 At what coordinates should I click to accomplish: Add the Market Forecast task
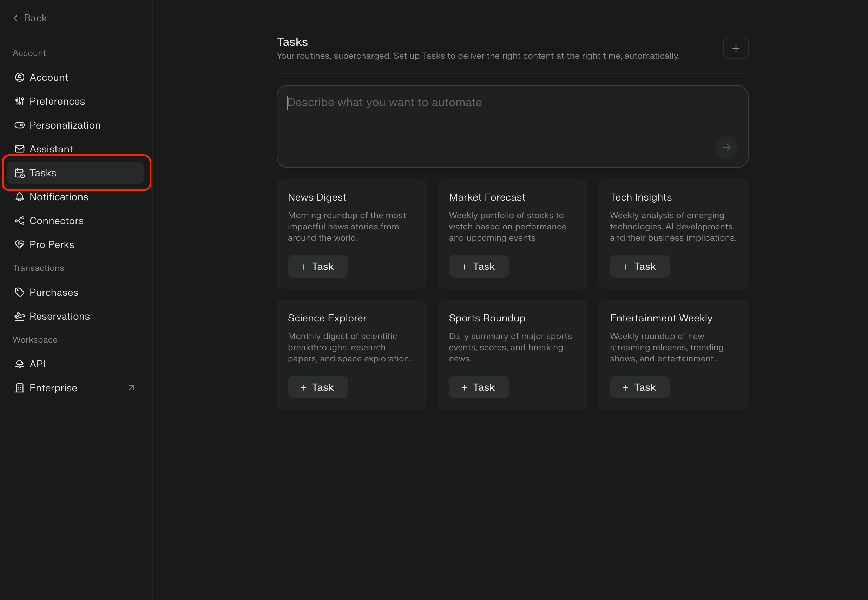[478, 266]
